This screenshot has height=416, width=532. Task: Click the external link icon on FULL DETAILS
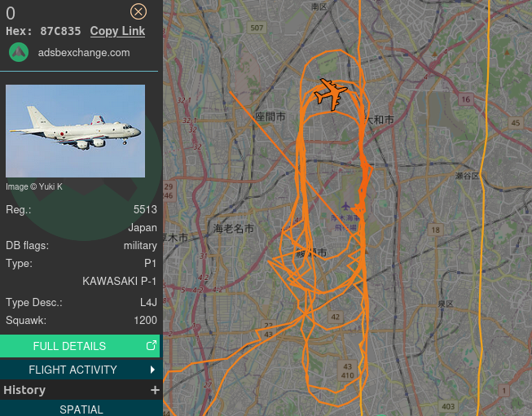point(151,345)
